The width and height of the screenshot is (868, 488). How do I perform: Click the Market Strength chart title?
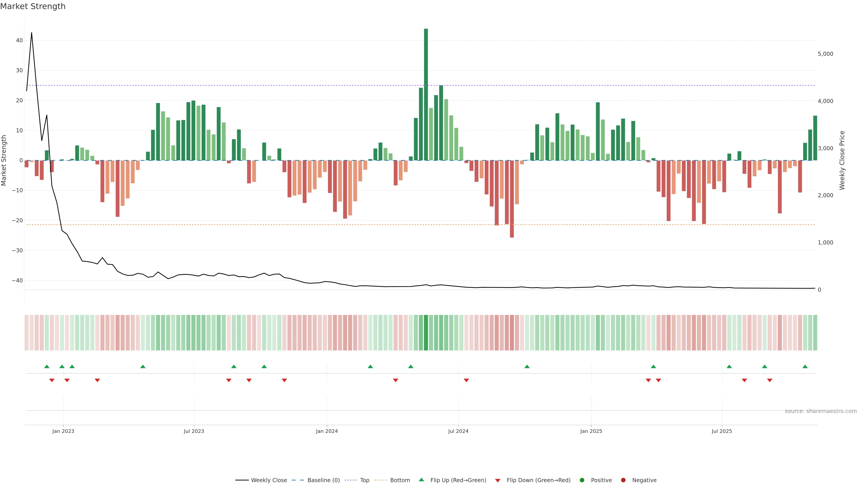33,6
